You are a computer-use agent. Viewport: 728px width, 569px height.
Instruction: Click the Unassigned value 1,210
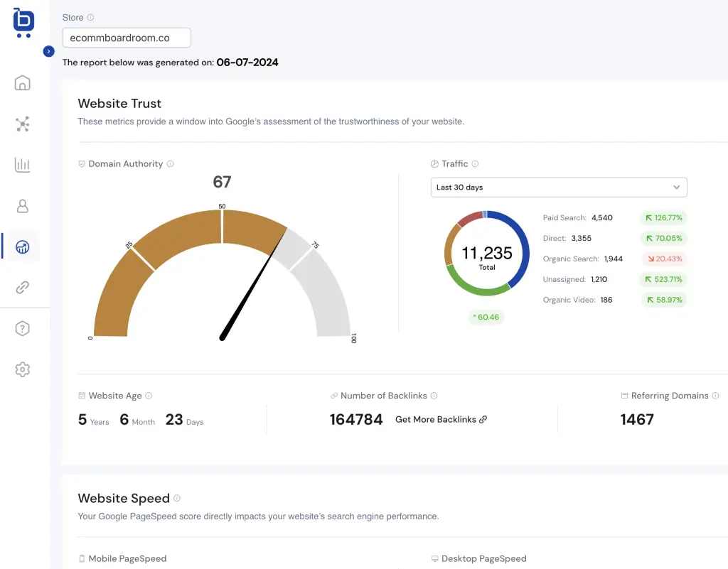pyautogui.click(x=599, y=279)
